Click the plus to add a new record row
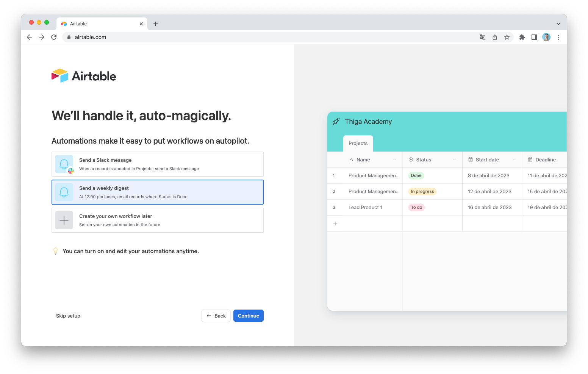The height and width of the screenshot is (374, 588). pyautogui.click(x=335, y=223)
